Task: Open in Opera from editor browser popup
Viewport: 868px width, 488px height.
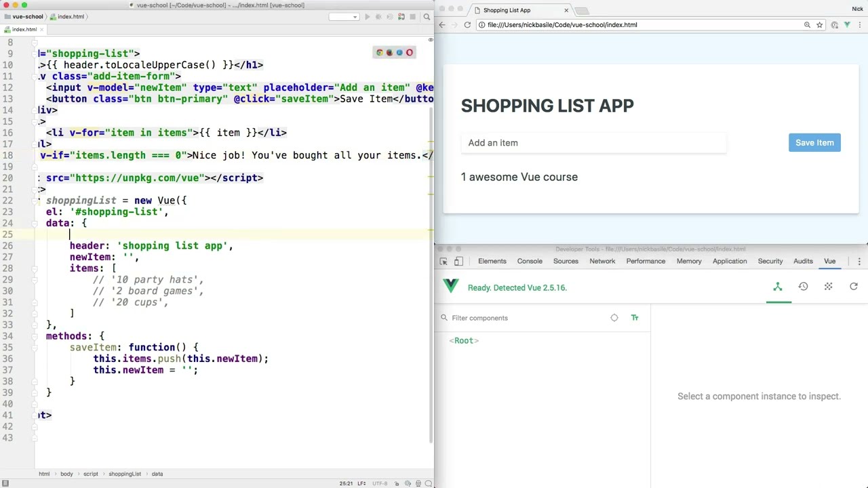Action: [x=410, y=53]
